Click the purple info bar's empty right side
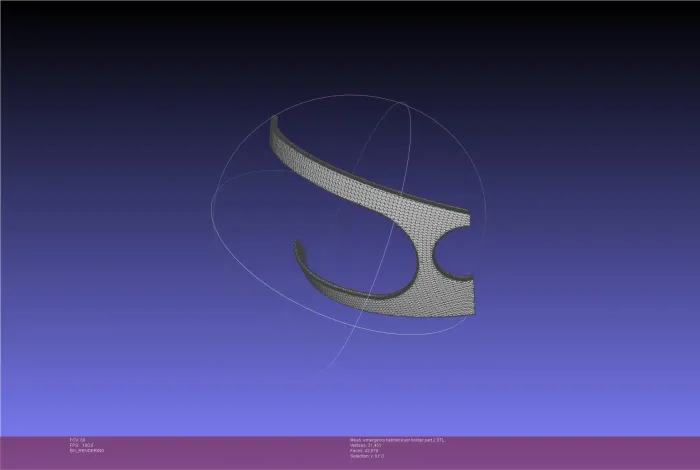700x470 pixels. tap(600, 452)
